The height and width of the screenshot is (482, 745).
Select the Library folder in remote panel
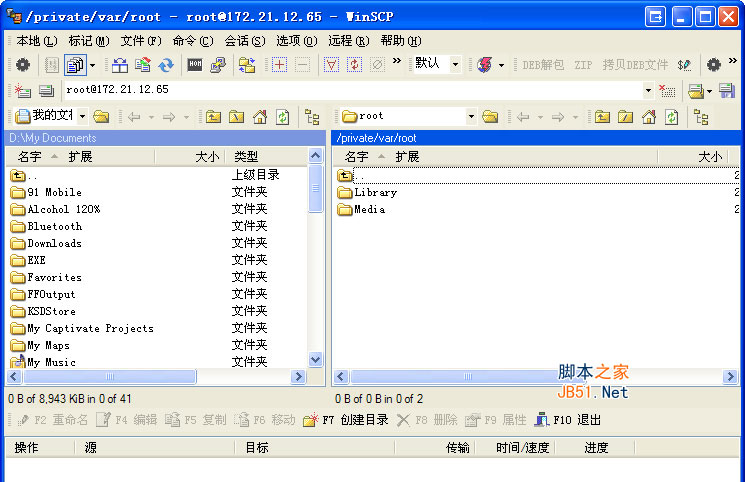click(x=367, y=193)
